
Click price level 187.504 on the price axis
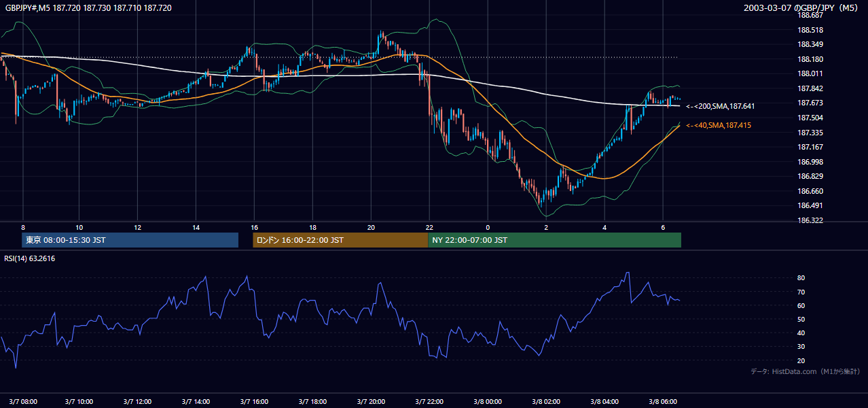810,118
